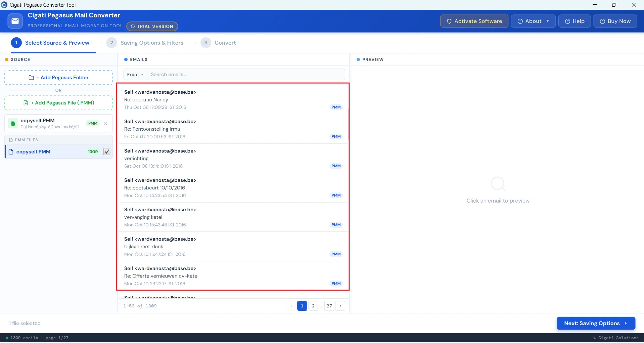Open the 'bijlage met klank' email
Viewport: 644px width, 343px height.
[x=233, y=247]
